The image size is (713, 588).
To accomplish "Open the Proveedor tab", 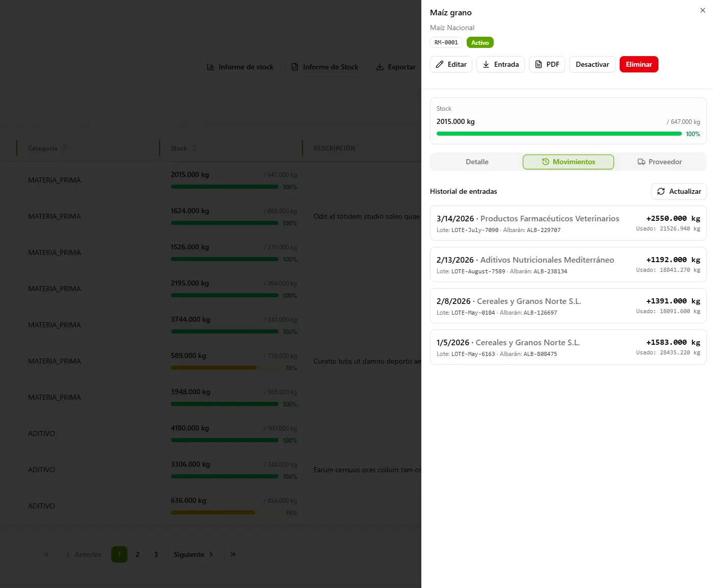I will (x=660, y=162).
